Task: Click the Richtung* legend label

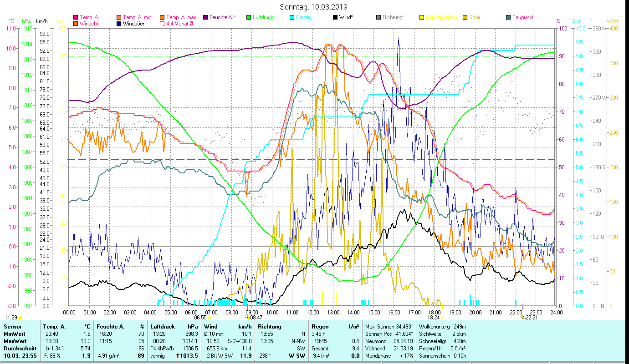Action: click(x=394, y=17)
